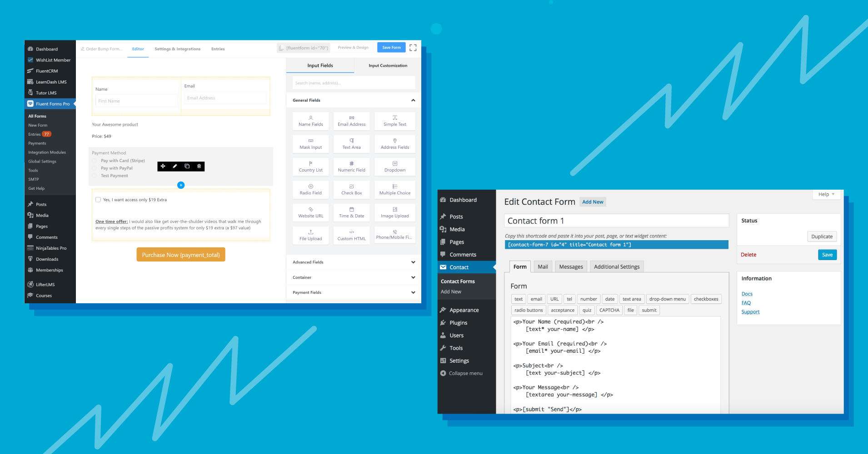The height and width of the screenshot is (454, 868).
Task: Check the 'Yes, I want access only $19 Extra' box
Action: (98, 199)
